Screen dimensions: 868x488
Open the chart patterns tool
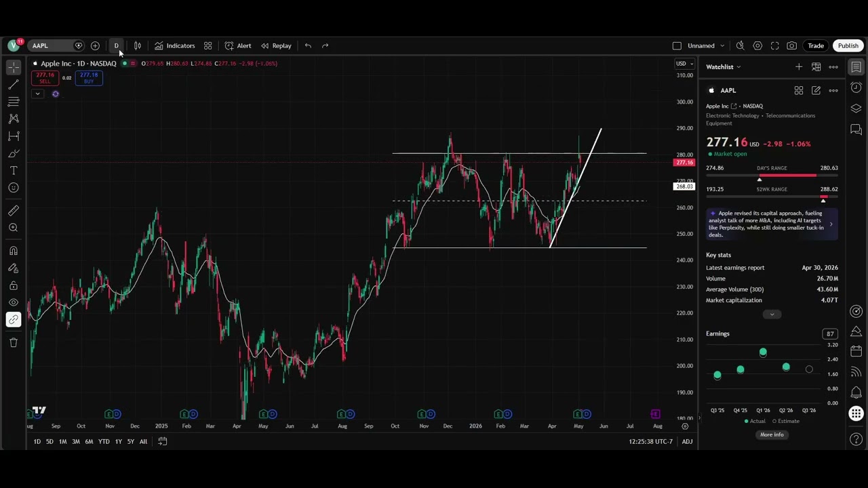[14, 119]
